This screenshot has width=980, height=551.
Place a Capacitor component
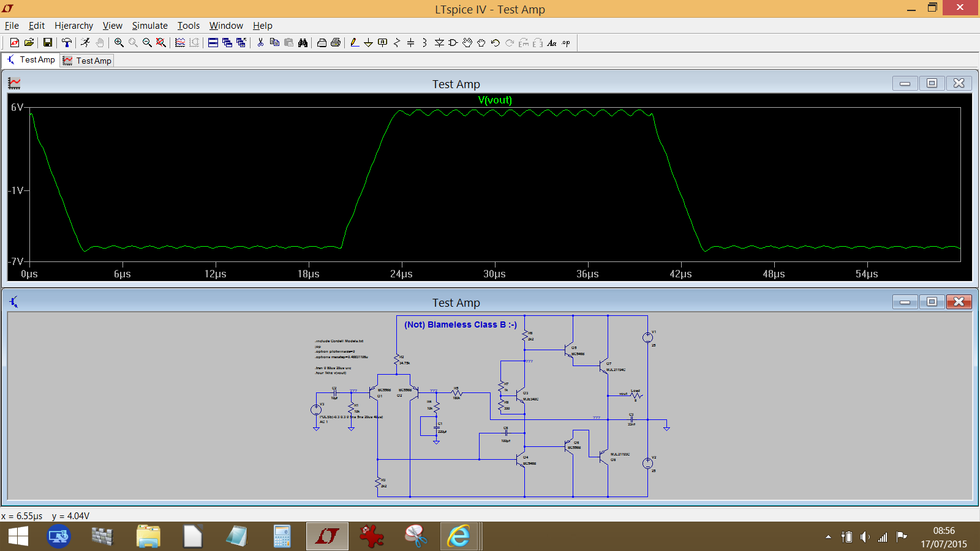click(410, 42)
